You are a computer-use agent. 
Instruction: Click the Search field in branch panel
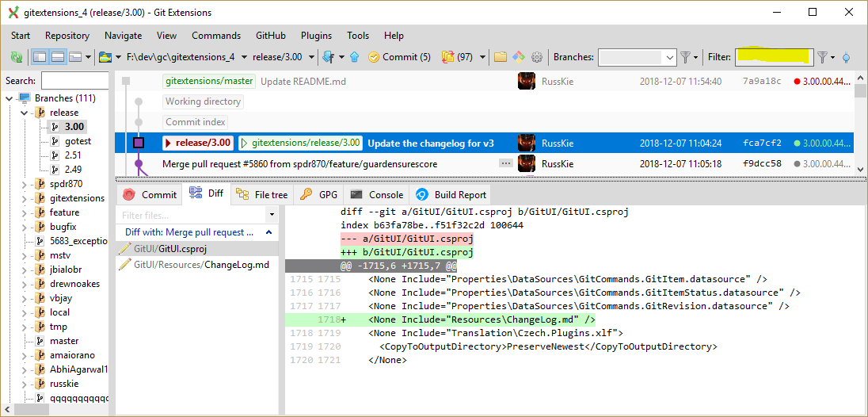(74, 81)
